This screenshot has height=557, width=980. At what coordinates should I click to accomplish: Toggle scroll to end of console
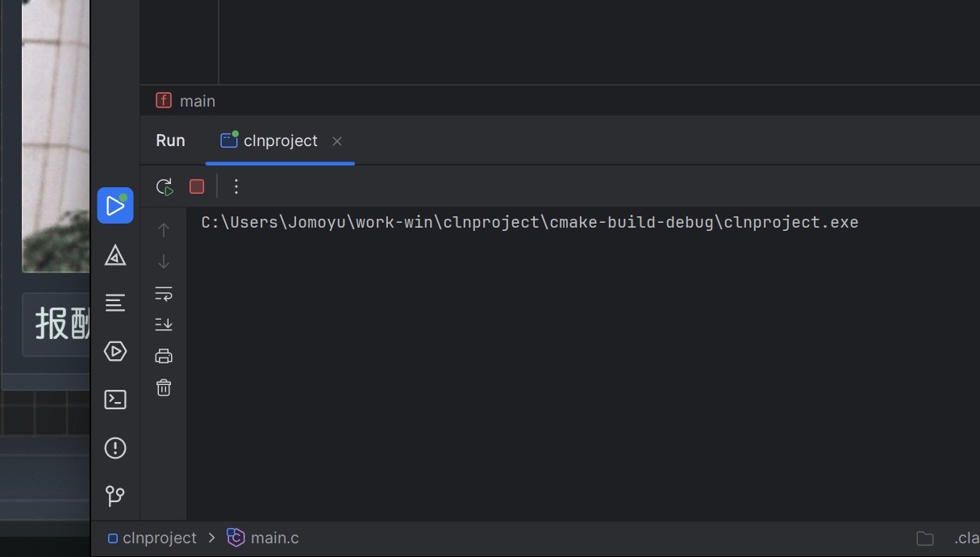pyautogui.click(x=164, y=325)
